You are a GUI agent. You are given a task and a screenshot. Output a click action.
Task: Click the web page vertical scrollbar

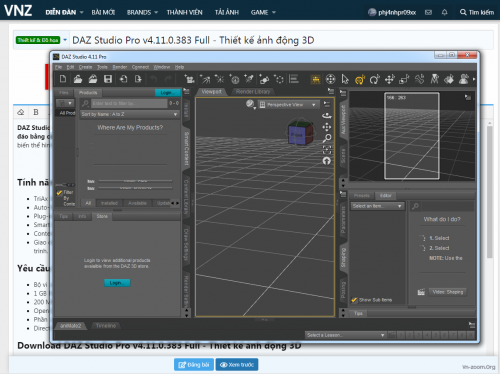489,191
